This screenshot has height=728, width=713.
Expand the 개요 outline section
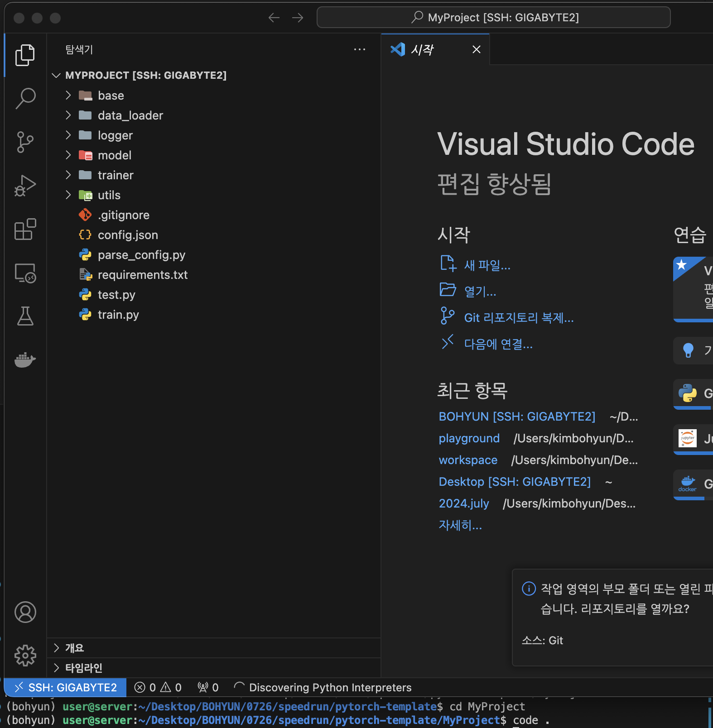point(214,648)
